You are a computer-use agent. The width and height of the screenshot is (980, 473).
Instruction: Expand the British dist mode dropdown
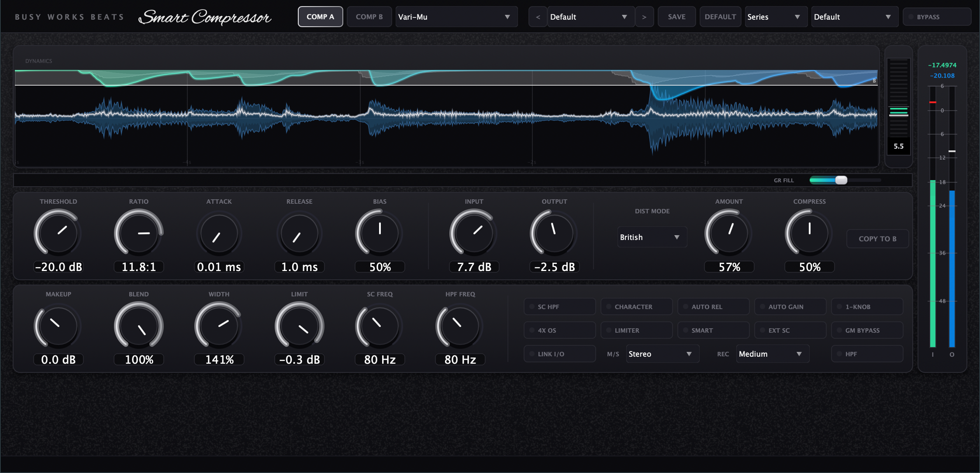(x=651, y=237)
